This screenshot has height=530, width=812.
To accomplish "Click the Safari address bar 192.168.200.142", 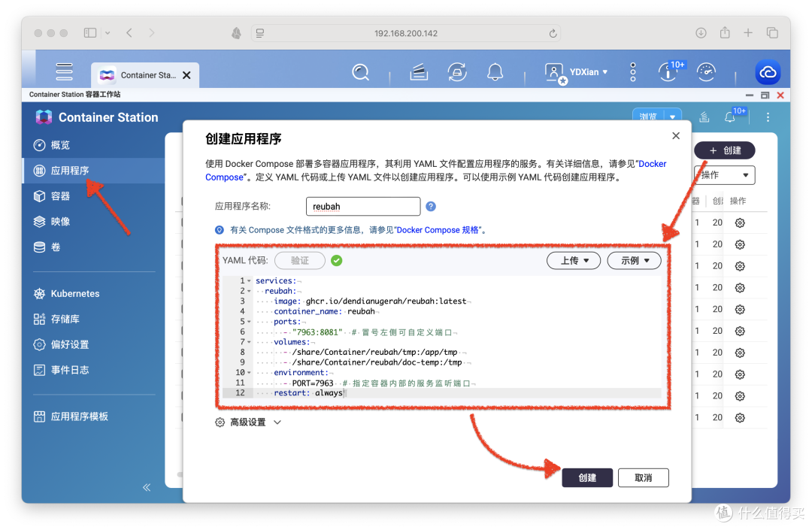I will (x=406, y=33).
